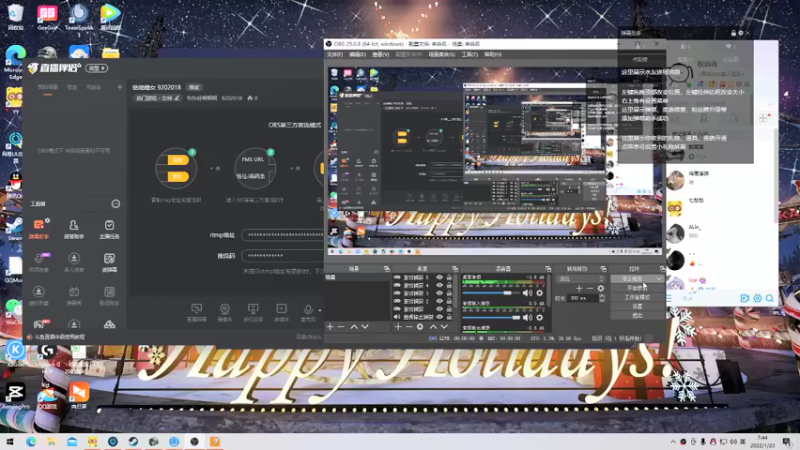Open the scene transition type dropdown
The width and height of the screenshot is (800, 450).
pyautogui.click(x=581, y=279)
